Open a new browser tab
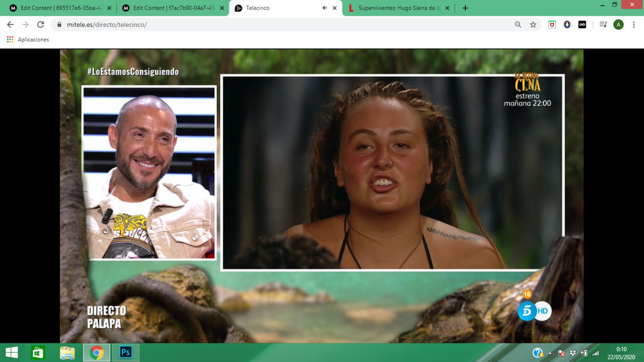The image size is (644, 362). tap(465, 8)
